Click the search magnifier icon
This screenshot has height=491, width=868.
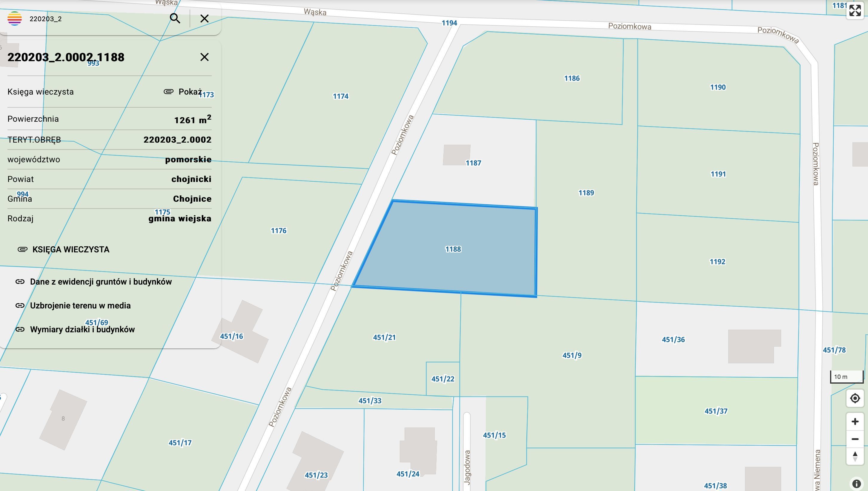(x=175, y=18)
